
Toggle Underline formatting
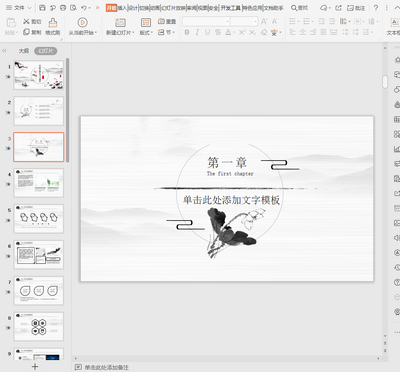point(207,32)
